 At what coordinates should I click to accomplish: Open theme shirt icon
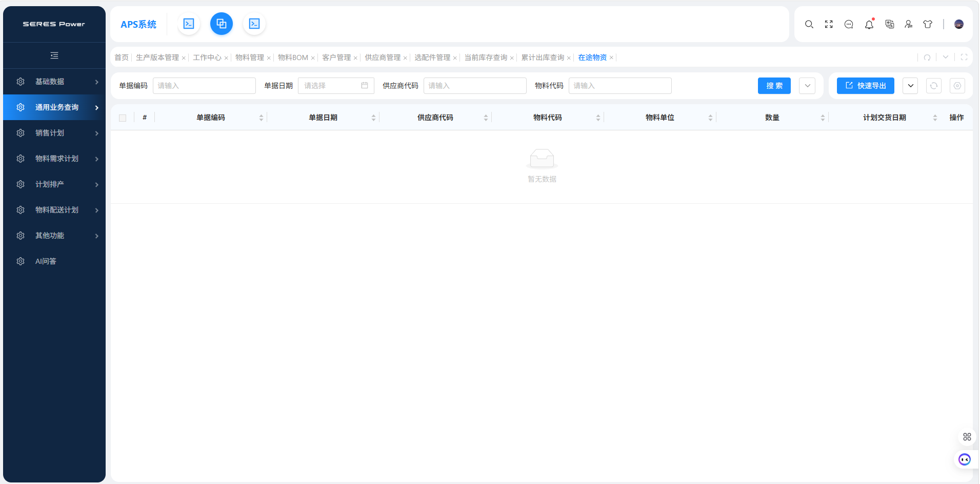(928, 24)
